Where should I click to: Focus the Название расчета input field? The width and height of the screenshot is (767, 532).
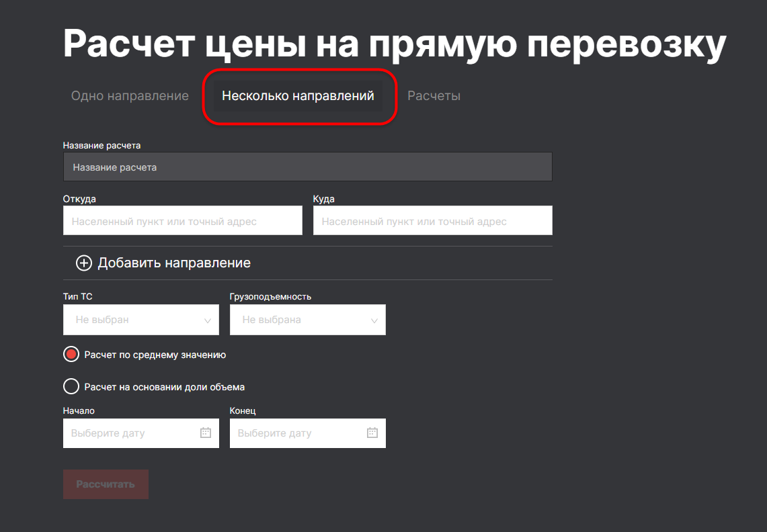click(x=307, y=167)
